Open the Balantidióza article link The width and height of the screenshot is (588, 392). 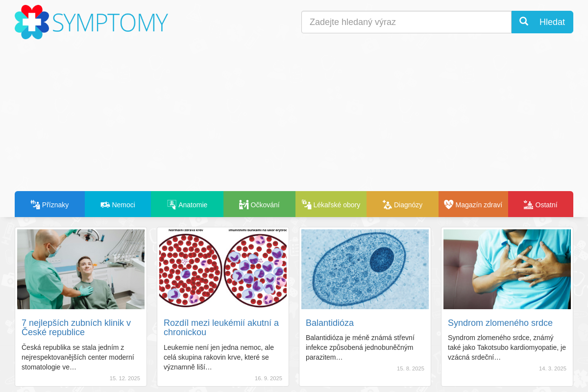(330, 323)
